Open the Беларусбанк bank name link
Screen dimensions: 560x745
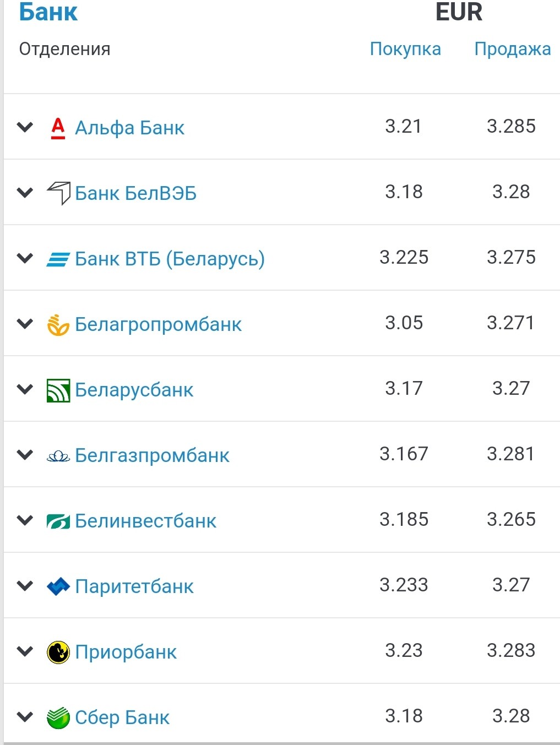click(x=134, y=390)
